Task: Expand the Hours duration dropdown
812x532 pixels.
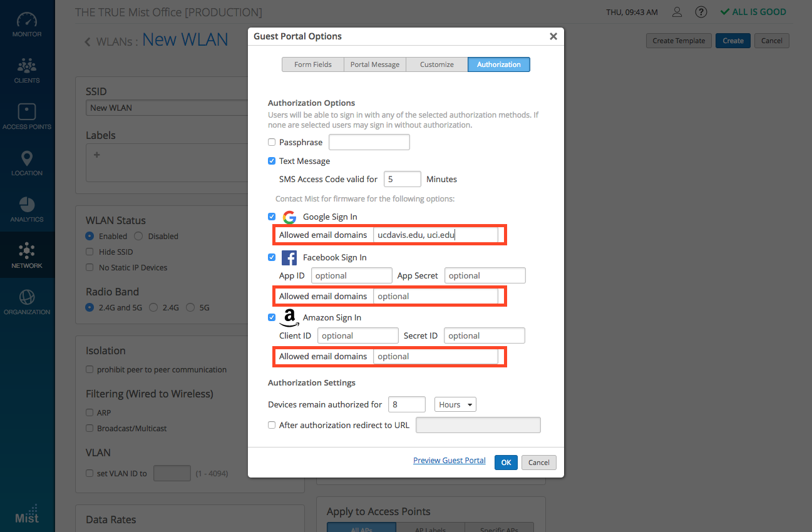Action: coord(455,404)
